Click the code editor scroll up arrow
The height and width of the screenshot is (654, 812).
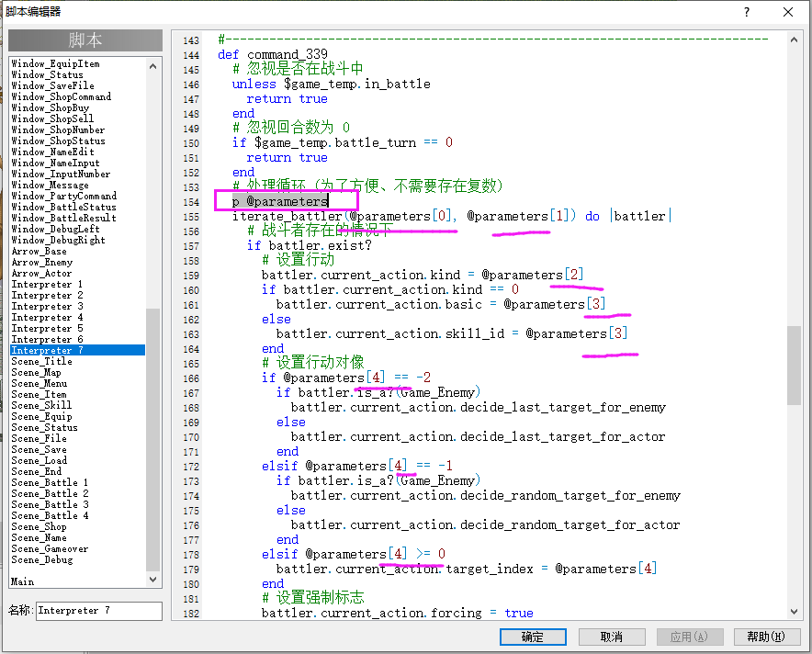click(794, 39)
